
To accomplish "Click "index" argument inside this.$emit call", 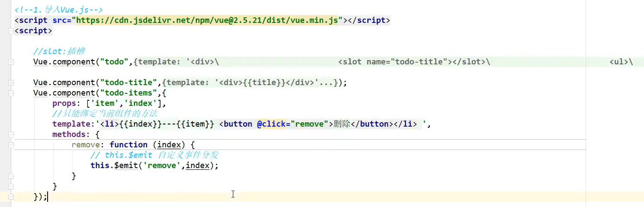I will (198, 166).
